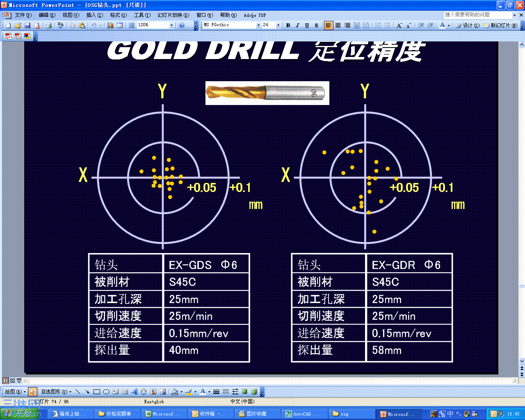
Task: Open the 编辑 (Edit) menu
Action: coord(47,15)
